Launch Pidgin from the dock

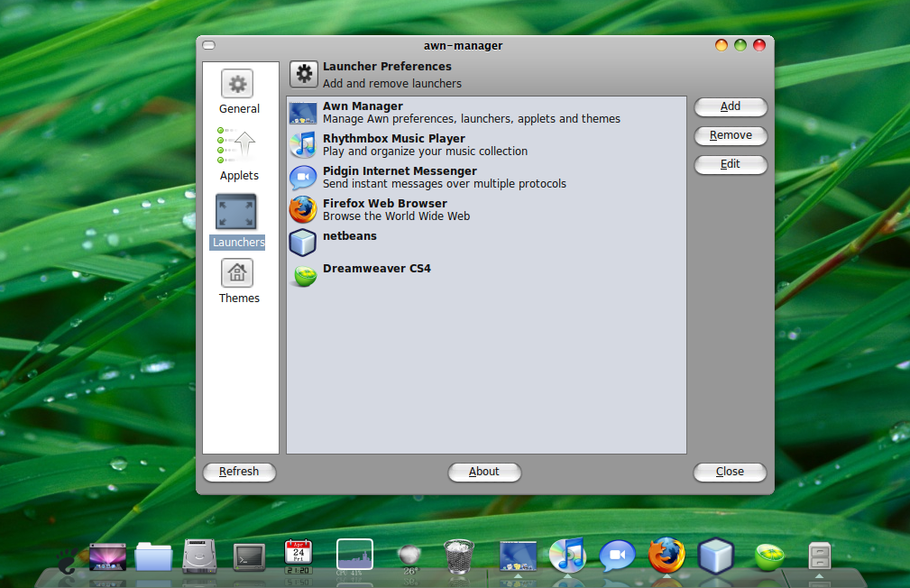pos(617,556)
